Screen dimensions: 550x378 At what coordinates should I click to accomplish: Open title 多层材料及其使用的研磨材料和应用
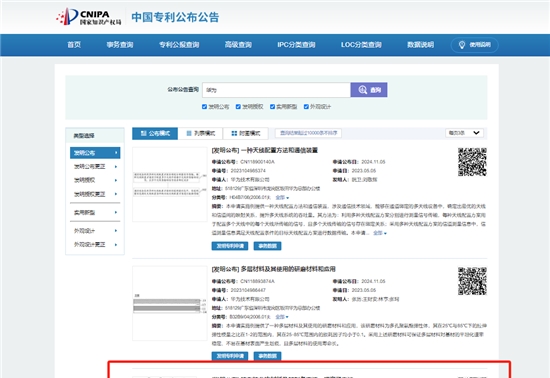tap(288, 269)
